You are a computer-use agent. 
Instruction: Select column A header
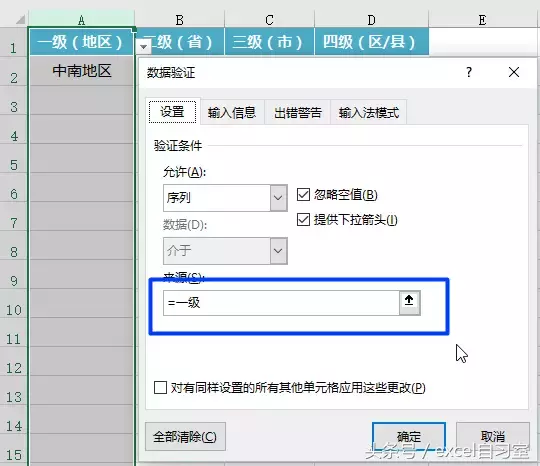click(81, 20)
